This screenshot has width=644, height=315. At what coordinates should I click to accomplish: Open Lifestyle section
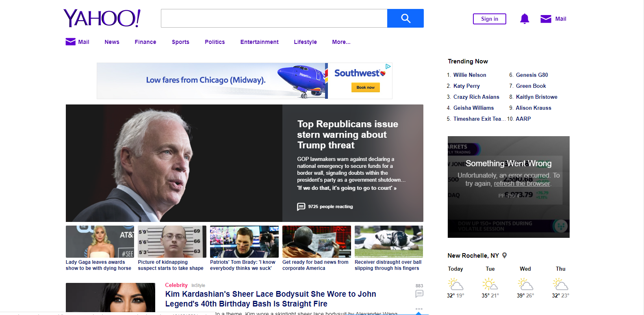click(x=305, y=42)
